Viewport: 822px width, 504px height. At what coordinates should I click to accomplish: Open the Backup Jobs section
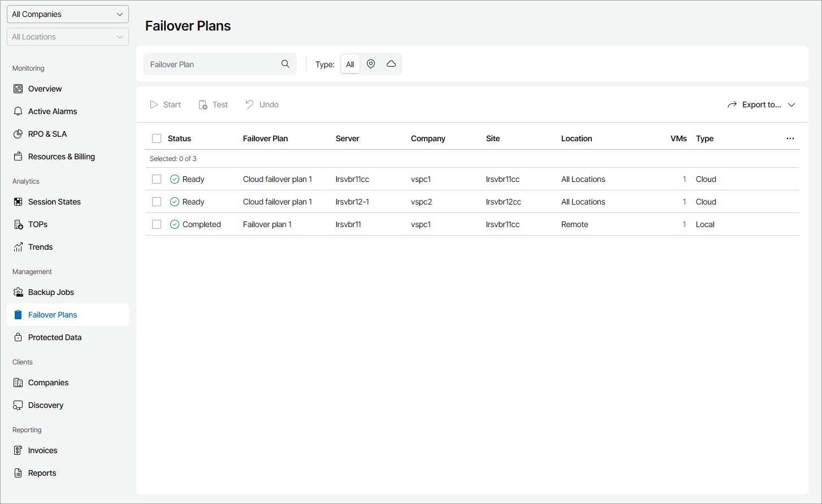pos(51,292)
